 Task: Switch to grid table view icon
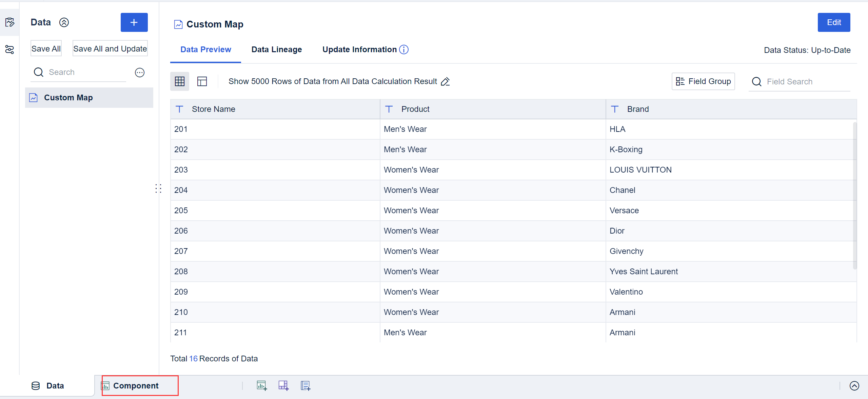tap(180, 81)
